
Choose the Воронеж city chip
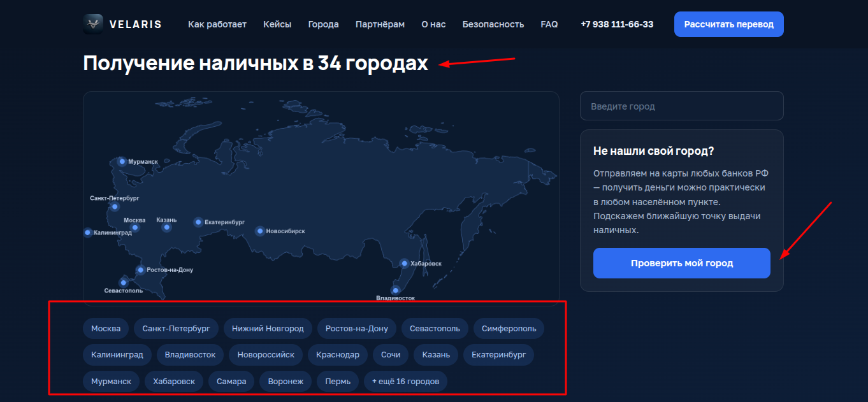tap(286, 382)
